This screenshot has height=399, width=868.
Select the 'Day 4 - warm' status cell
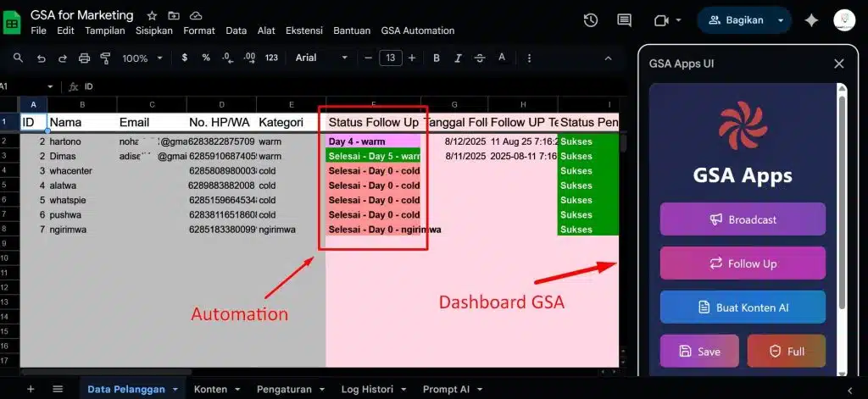(374, 141)
